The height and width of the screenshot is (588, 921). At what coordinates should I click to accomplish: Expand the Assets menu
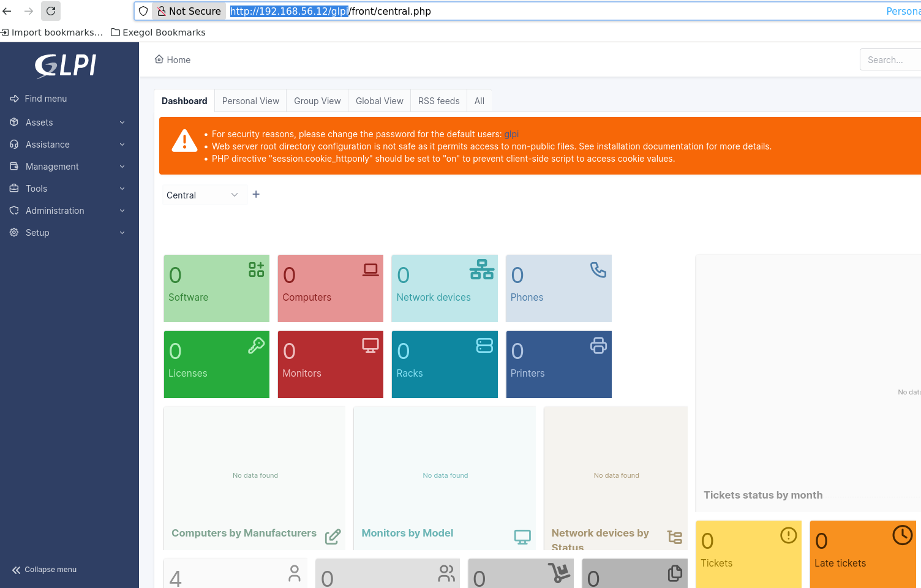coord(67,123)
